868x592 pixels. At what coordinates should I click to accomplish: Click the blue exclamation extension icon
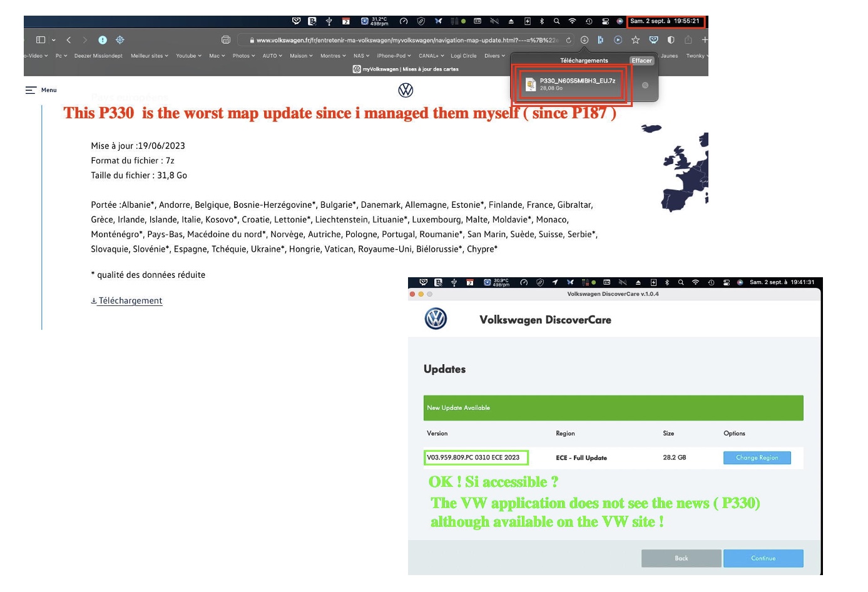(103, 40)
